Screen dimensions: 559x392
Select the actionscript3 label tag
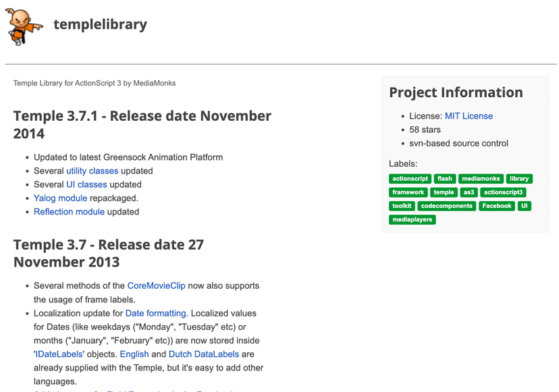click(504, 192)
